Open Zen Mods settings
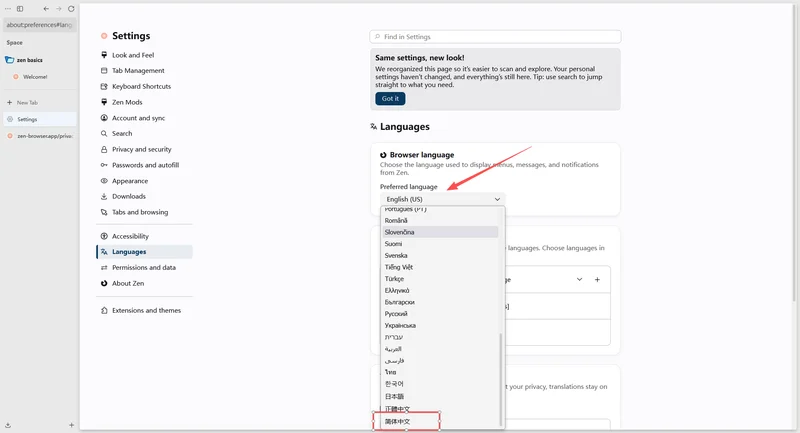The height and width of the screenshot is (433, 800). 127,102
